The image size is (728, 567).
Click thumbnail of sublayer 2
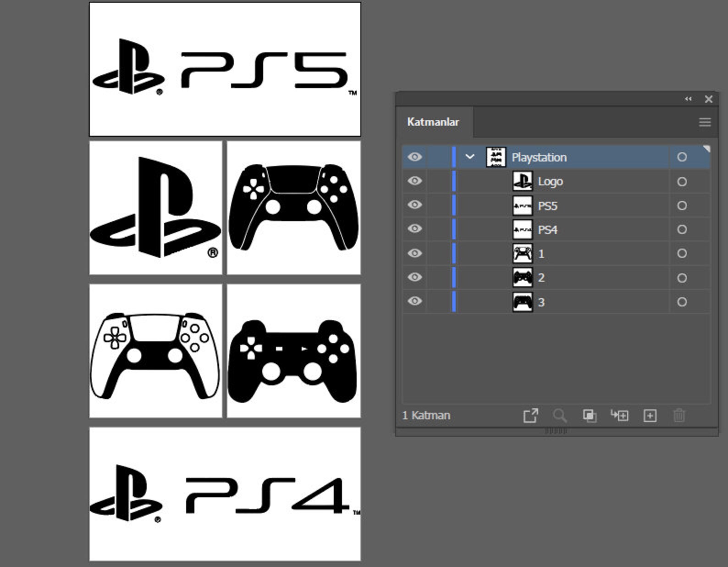tap(523, 278)
